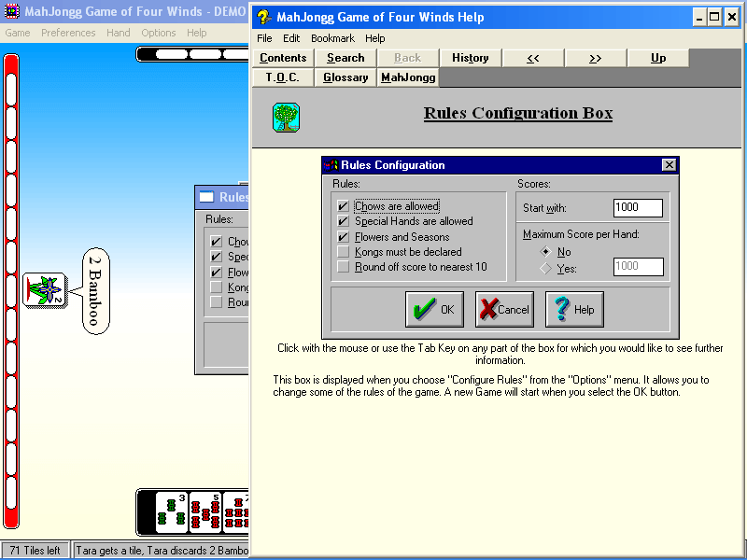Screen dimensions: 747x560
Task: Click the tree icon beside Rules Configuration Box
Action: point(286,118)
